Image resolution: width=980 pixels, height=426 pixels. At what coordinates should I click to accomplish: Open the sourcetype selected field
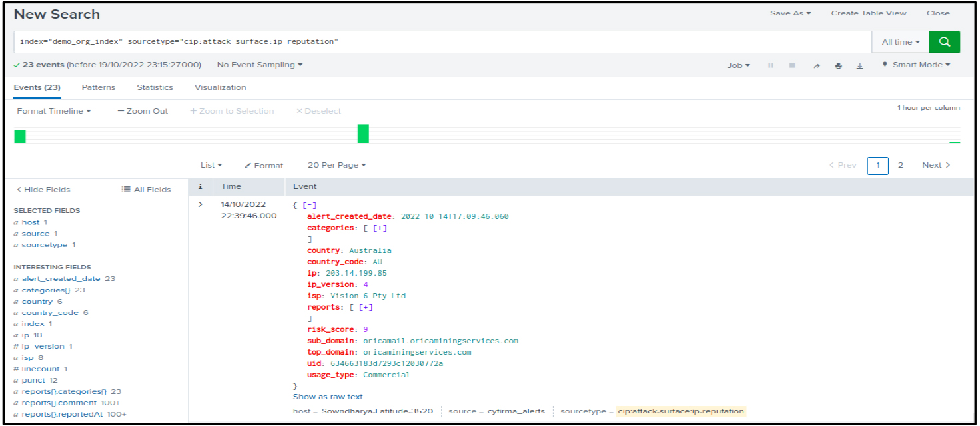point(45,245)
